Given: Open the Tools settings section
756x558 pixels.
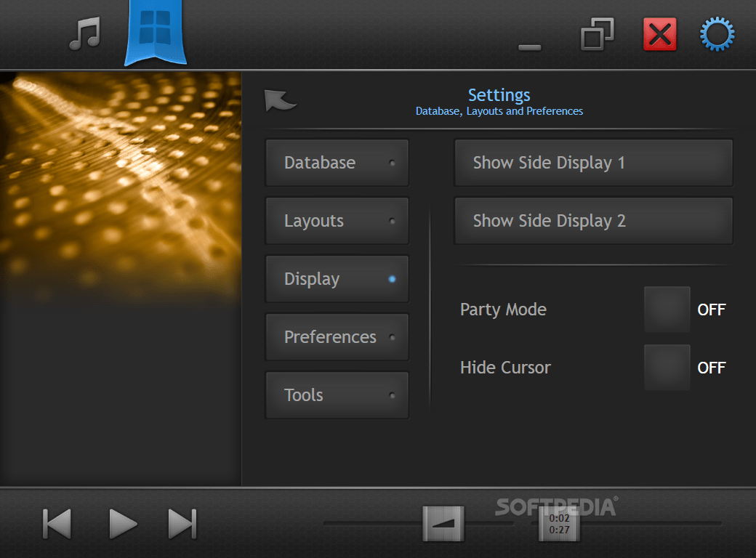Looking at the screenshot, I should coord(337,395).
